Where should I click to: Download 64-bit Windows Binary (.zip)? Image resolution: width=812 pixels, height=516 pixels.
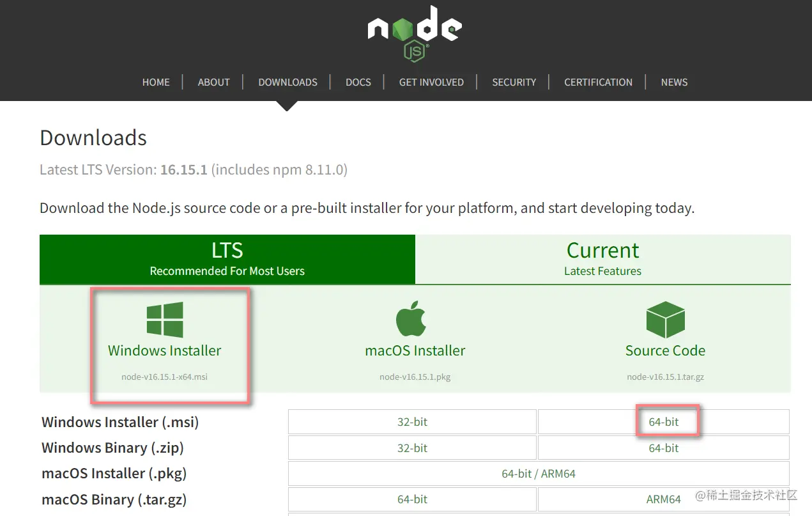click(664, 448)
